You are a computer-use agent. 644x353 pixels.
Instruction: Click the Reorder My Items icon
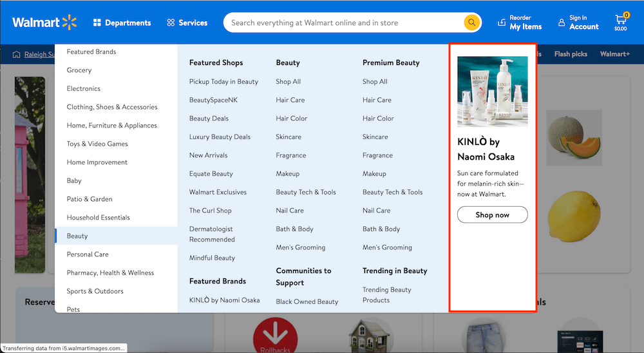coord(502,23)
